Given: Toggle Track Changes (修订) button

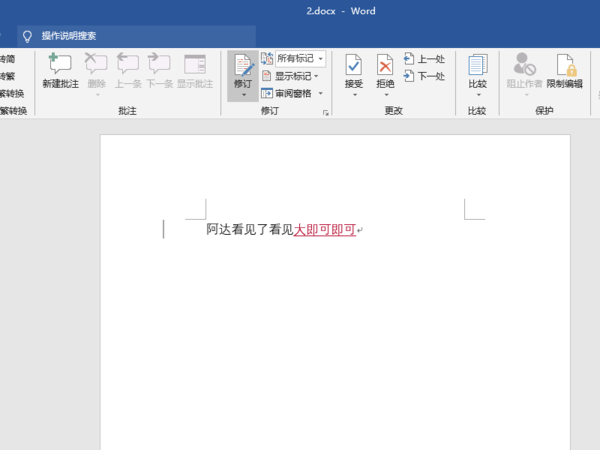Looking at the screenshot, I should click(x=242, y=66).
